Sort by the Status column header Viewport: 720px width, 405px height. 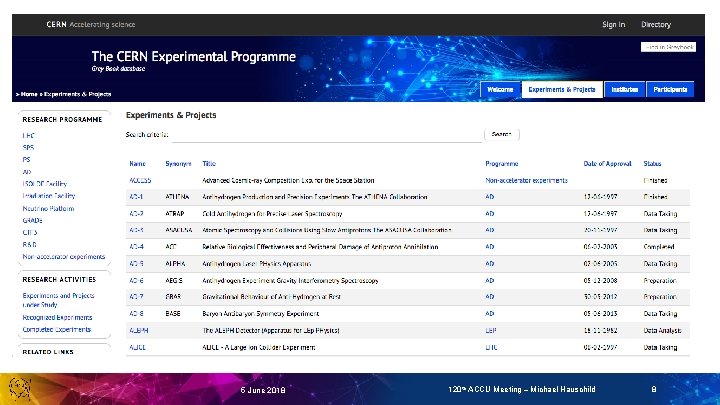652,163
